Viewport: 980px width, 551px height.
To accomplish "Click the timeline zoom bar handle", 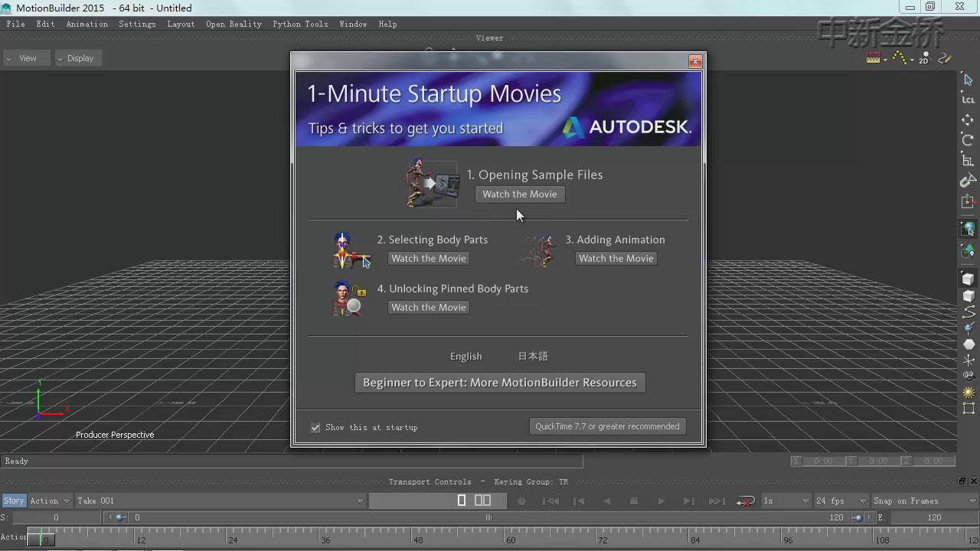I will tap(488, 517).
